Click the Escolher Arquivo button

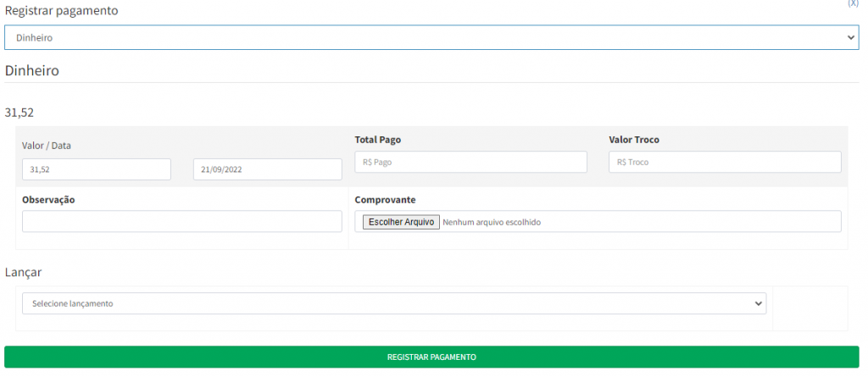[401, 222]
